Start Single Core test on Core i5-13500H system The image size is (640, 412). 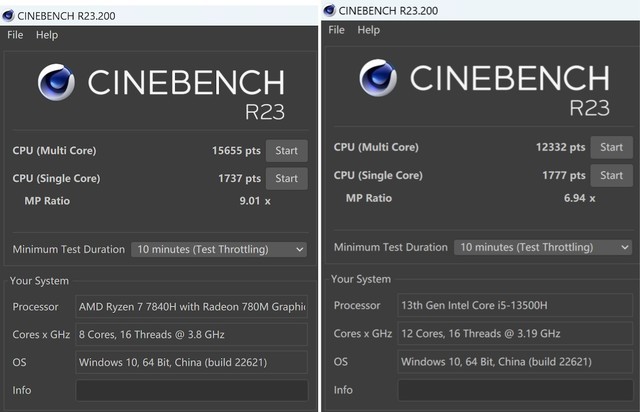611,176
